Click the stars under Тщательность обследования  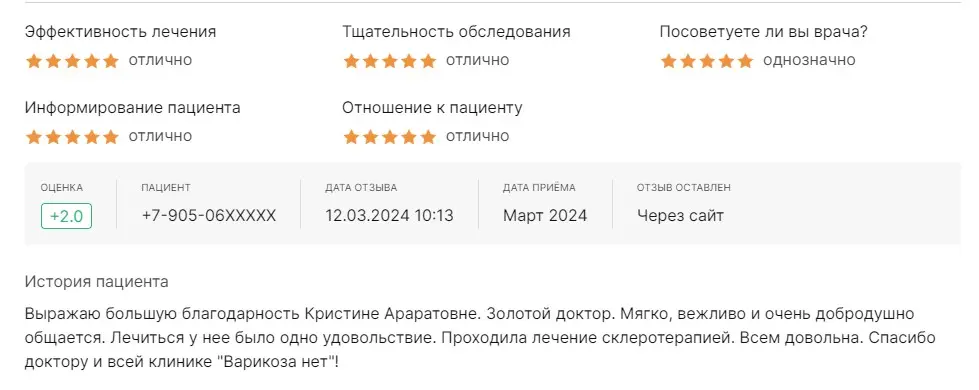coord(389,61)
